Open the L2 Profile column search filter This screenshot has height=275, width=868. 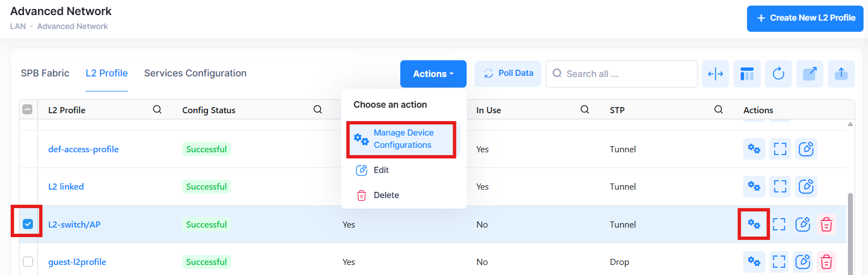coord(157,110)
